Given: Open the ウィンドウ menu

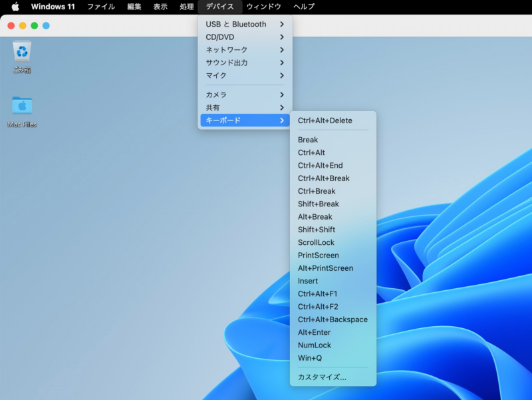Looking at the screenshot, I should pyautogui.click(x=263, y=7).
